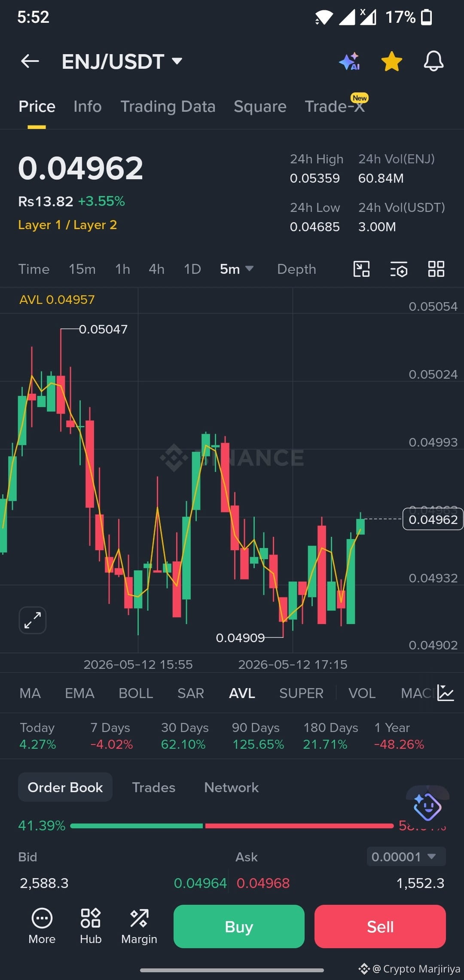Open chart indicator settings icon
Screen dimensions: 464x980
(399, 269)
